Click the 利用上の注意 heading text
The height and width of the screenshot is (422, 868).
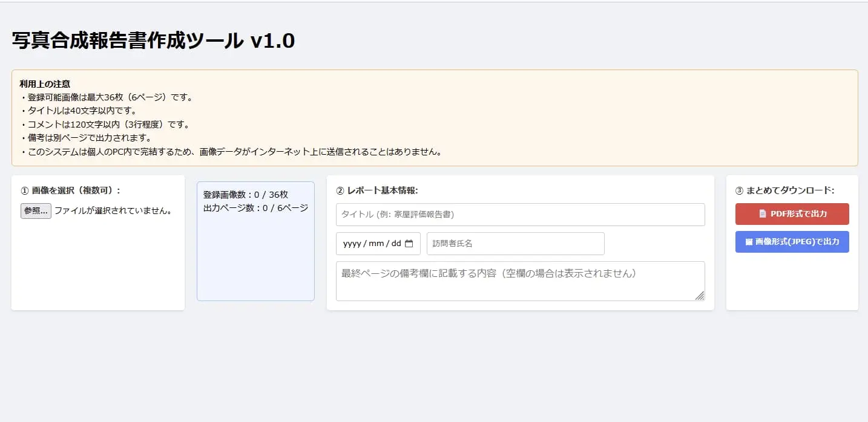click(45, 84)
